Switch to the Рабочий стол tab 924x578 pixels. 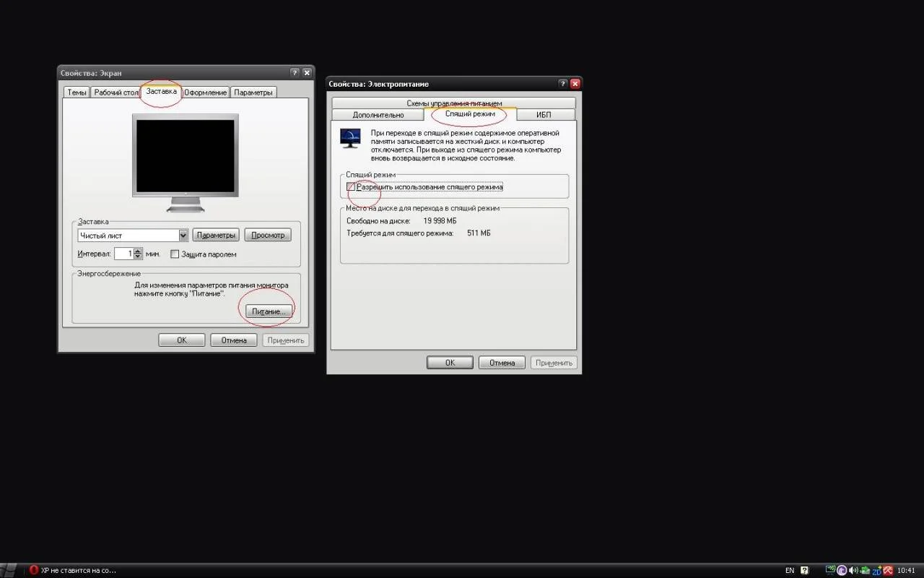116,92
